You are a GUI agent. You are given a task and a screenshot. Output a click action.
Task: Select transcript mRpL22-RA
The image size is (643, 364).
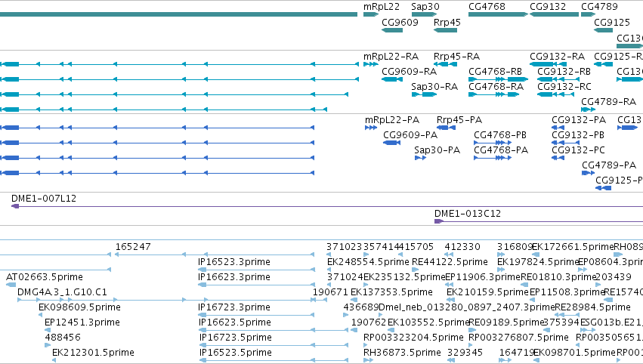391,57
